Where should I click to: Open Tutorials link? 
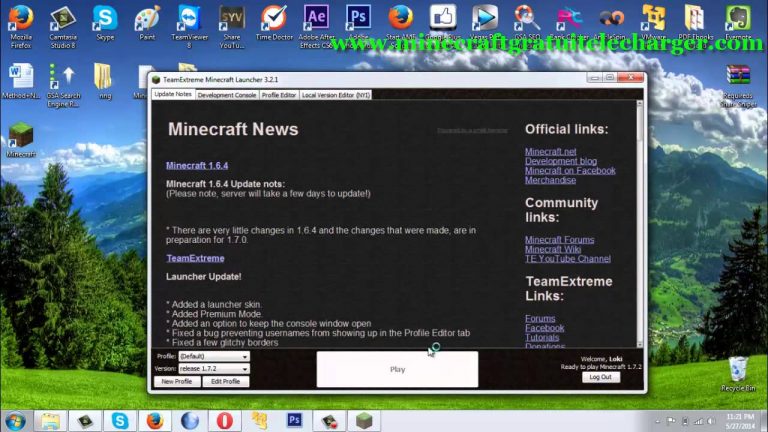542,337
